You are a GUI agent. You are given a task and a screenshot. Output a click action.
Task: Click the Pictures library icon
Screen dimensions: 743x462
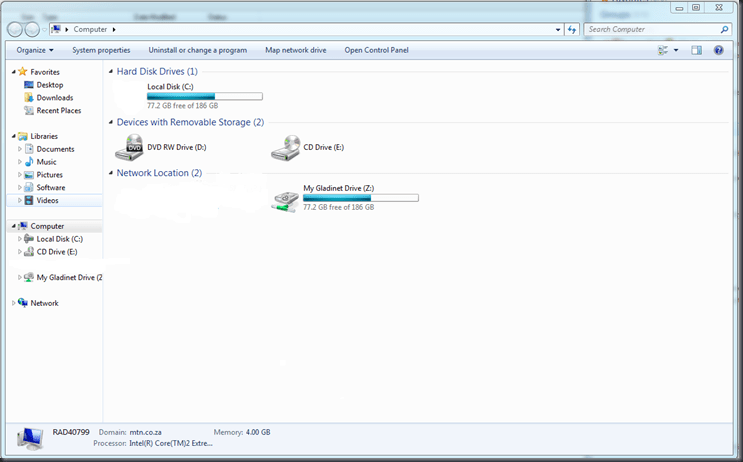pos(29,175)
